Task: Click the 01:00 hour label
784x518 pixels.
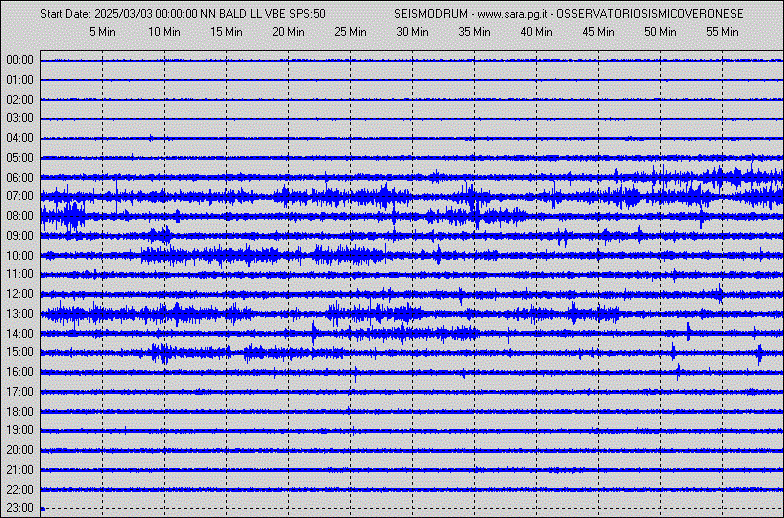Action: point(20,80)
